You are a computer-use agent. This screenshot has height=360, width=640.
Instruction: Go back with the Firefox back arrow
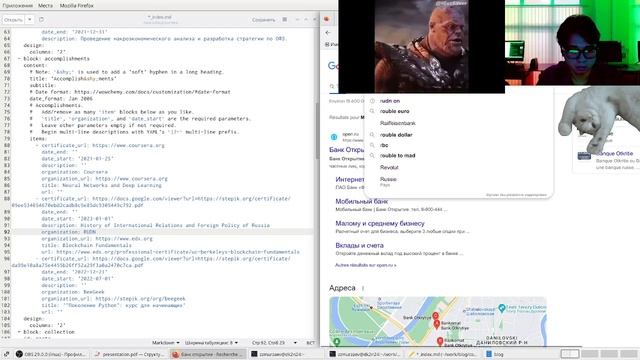click(x=328, y=33)
